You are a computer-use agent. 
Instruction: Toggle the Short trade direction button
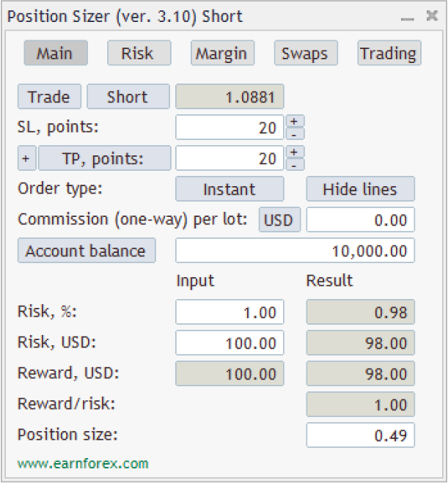[x=128, y=97]
